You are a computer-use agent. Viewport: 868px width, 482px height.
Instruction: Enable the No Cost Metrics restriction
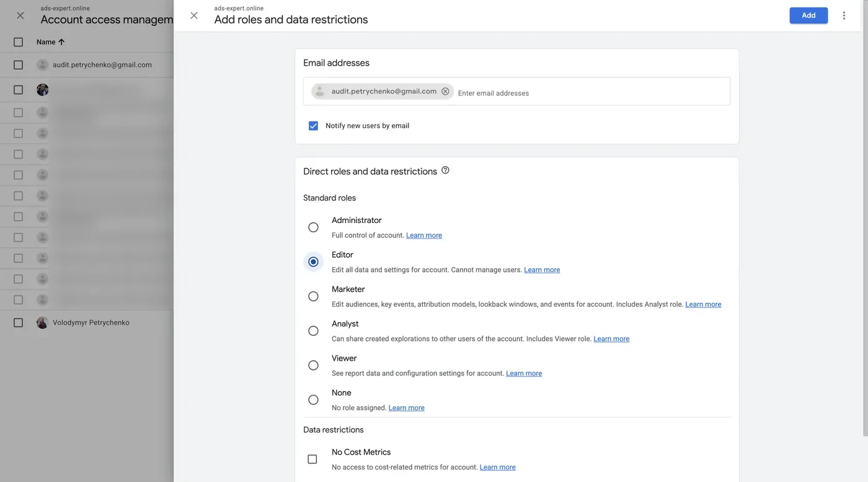312,459
